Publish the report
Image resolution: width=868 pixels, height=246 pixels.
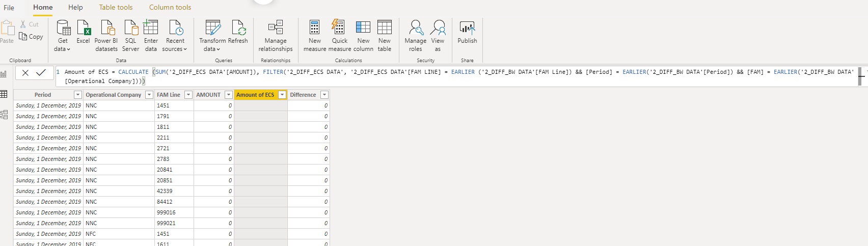pyautogui.click(x=467, y=32)
